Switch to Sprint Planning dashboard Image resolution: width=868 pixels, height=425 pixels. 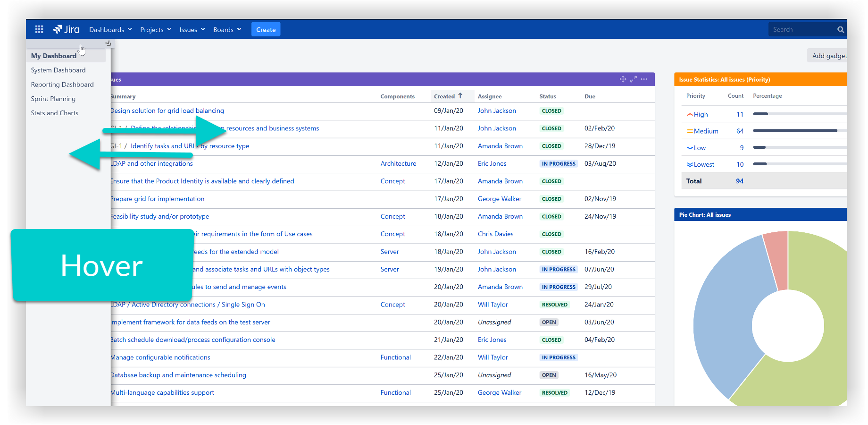(53, 99)
